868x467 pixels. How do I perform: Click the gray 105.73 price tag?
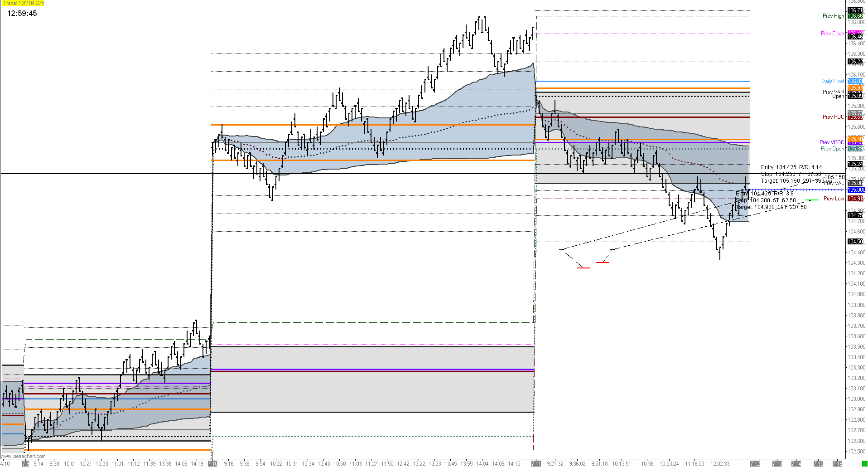[855, 113]
